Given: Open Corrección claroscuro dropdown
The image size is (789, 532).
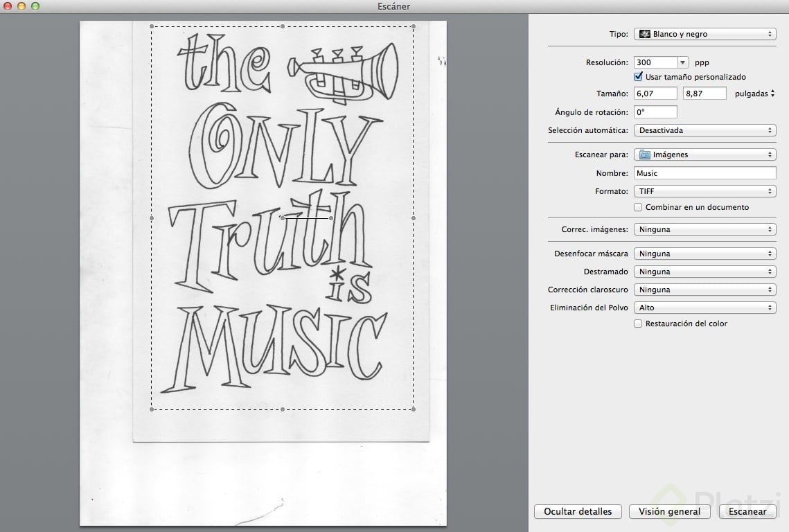Looking at the screenshot, I should [x=704, y=290].
